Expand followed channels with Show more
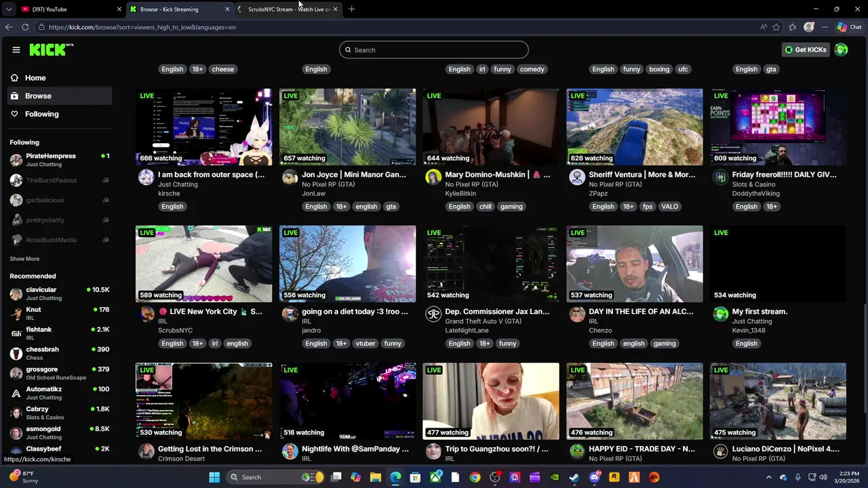Screen dimensions: 868x488 [x=24, y=259]
